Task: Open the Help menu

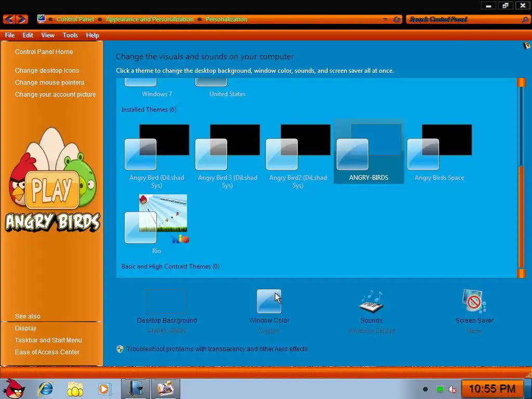Action: click(x=92, y=35)
